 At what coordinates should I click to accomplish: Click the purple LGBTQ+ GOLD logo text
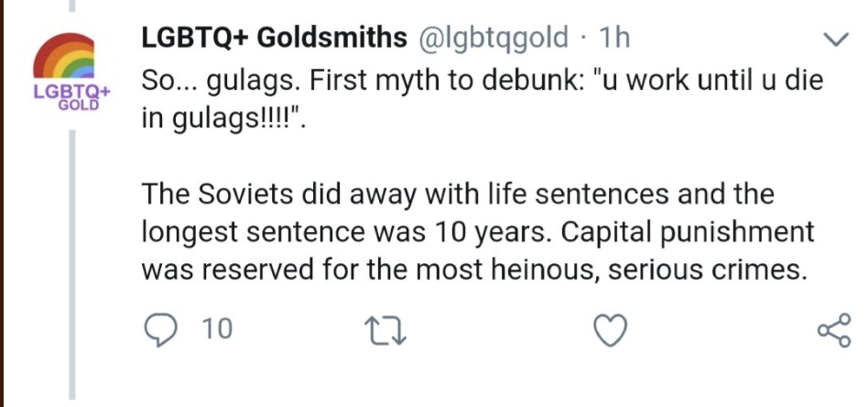coord(72,97)
